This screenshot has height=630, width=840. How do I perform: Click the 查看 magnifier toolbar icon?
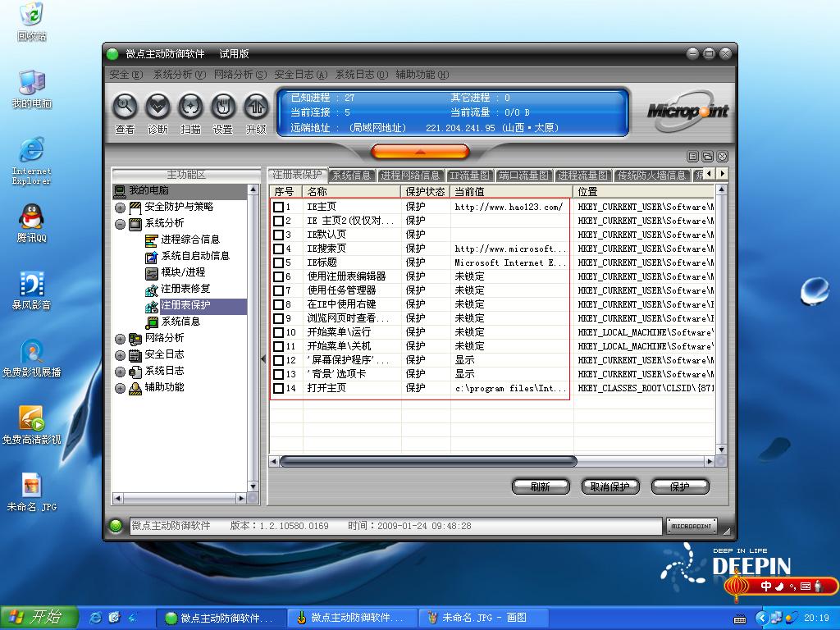tap(125, 107)
